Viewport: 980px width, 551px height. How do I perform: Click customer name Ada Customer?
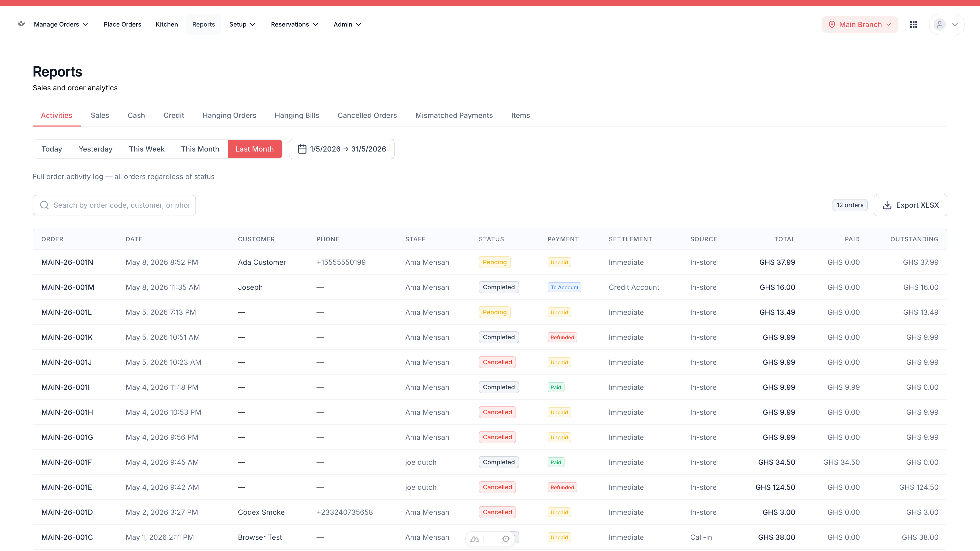click(x=262, y=262)
